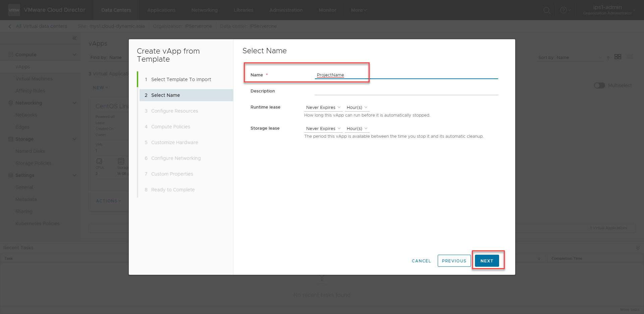Click the Storage section icon
The width and height of the screenshot is (644, 314).
tap(10, 139)
